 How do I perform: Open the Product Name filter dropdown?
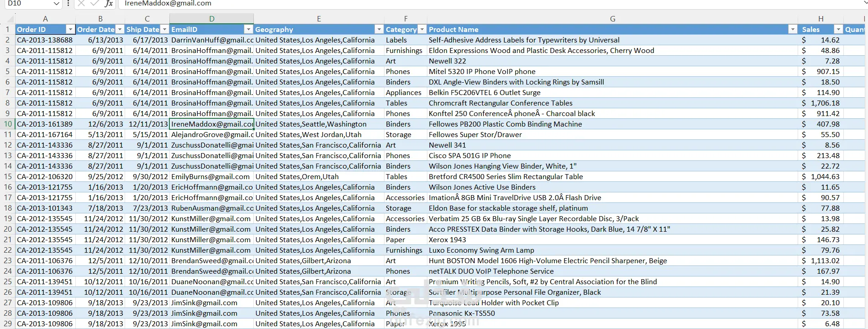793,29
